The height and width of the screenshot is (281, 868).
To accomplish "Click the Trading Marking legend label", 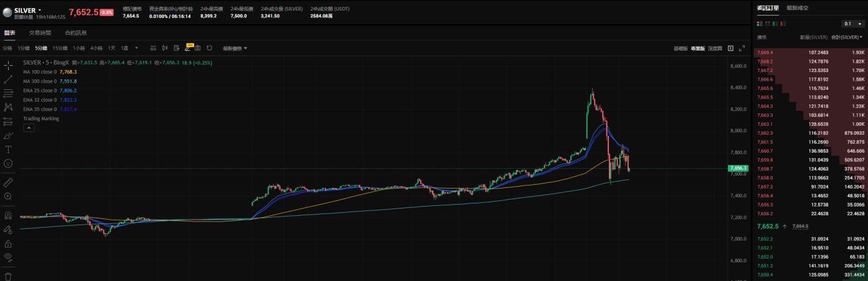I will pyautogui.click(x=41, y=118).
